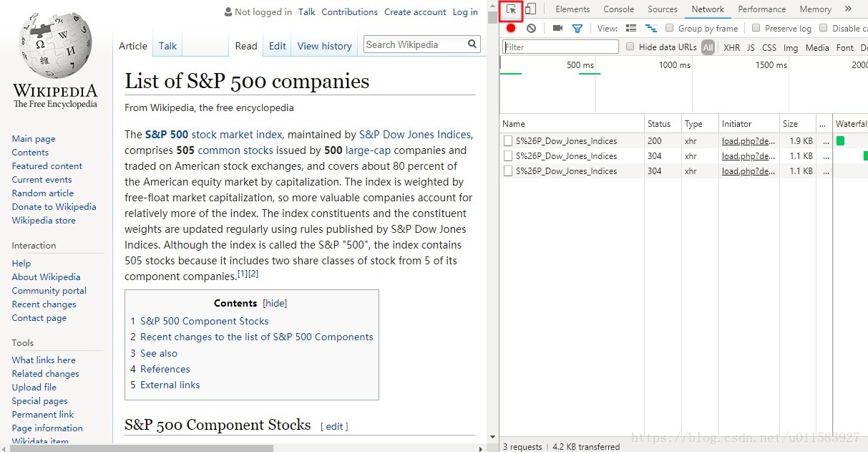The width and height of the screenshot is (868, 452).
Task: Filter requests by Font type
Action: 845,48
